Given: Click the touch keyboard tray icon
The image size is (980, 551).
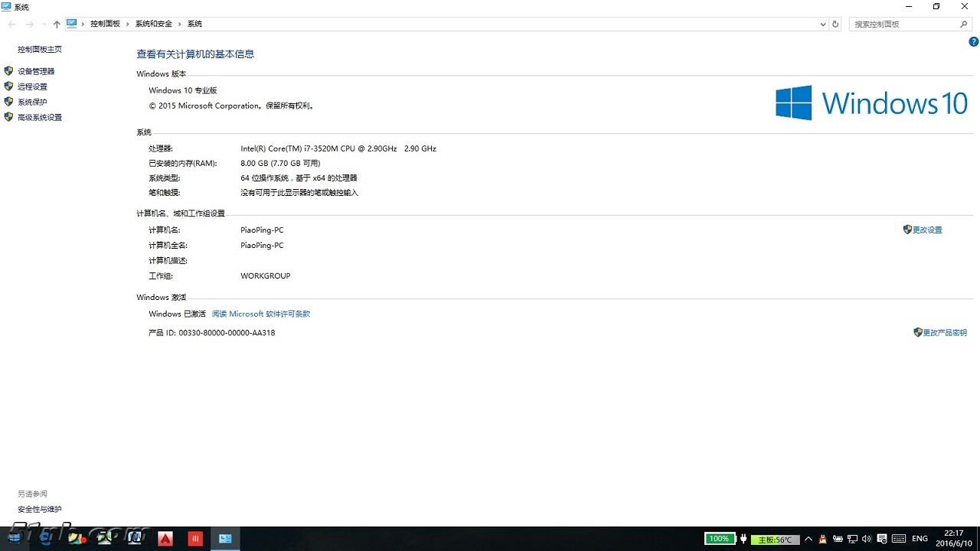Looking at the screenshot, I should click(899, 539).
